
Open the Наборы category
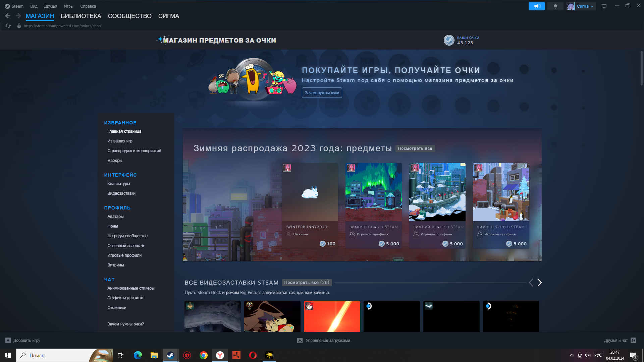(x=115, y=161)
